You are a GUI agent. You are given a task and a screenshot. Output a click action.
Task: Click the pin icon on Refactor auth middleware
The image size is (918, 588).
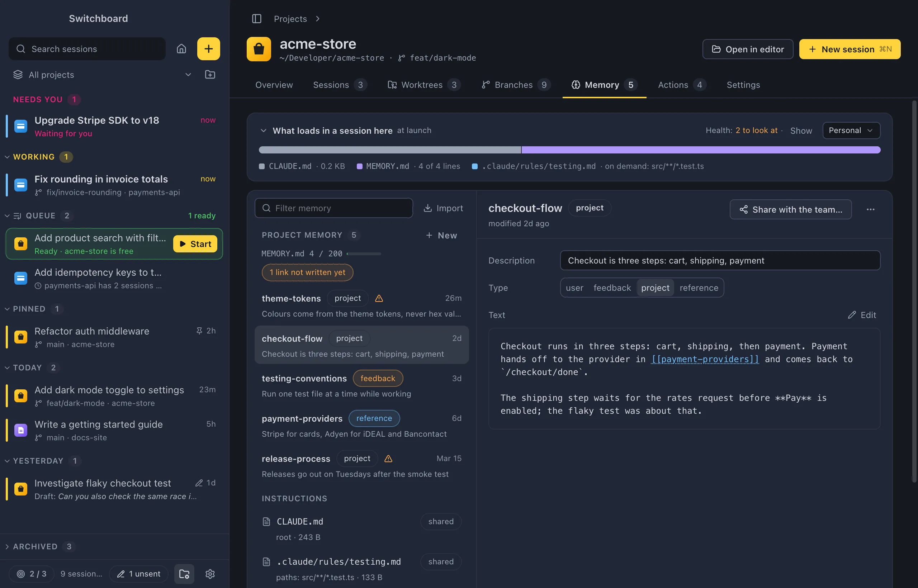[199, 331]
